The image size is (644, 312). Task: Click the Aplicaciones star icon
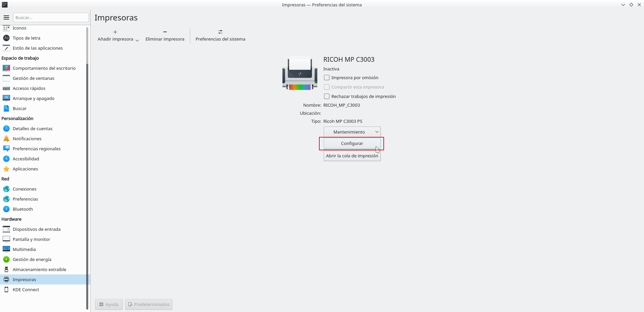6,169
